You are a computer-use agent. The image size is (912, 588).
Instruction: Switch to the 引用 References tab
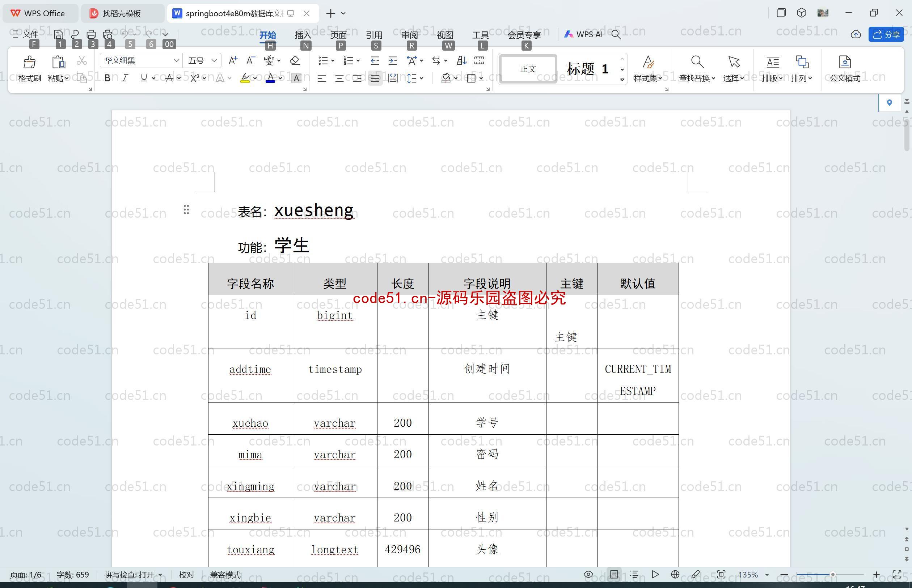coord(374,35)
